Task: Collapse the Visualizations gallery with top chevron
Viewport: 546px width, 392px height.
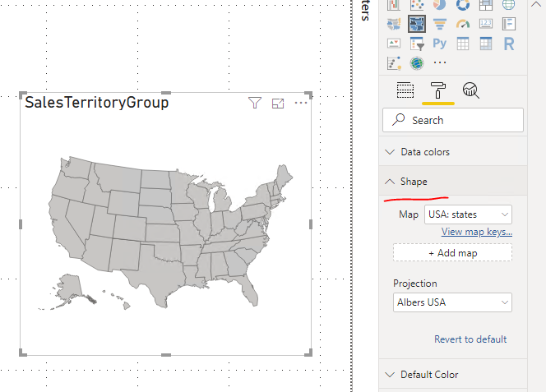Action: point(536,5)
